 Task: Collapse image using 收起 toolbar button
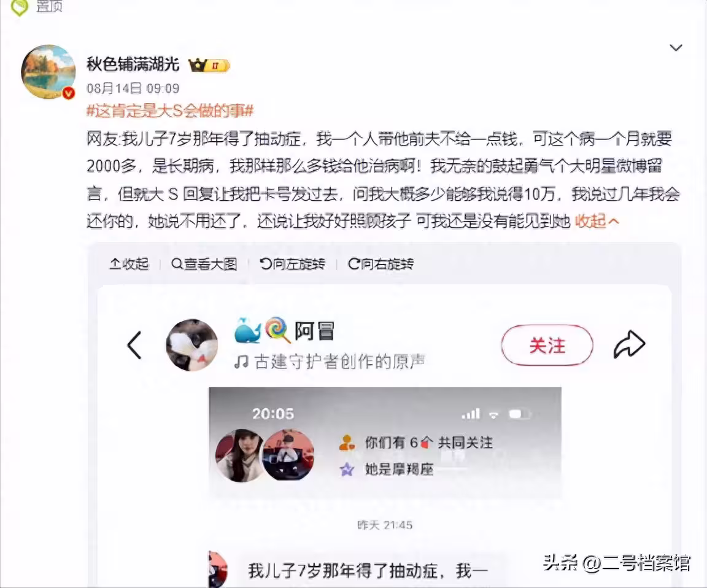[x=129, y=264]
